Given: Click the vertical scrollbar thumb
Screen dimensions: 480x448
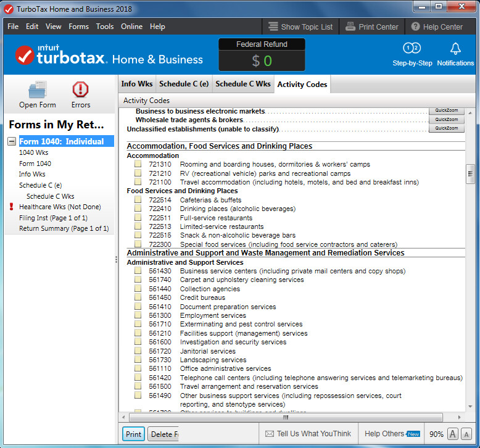Looking at the screenshot, I should coord(470,174).
